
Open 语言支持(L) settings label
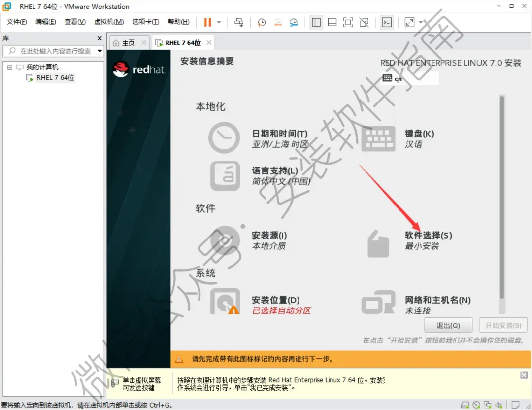(x=275, y=171)
